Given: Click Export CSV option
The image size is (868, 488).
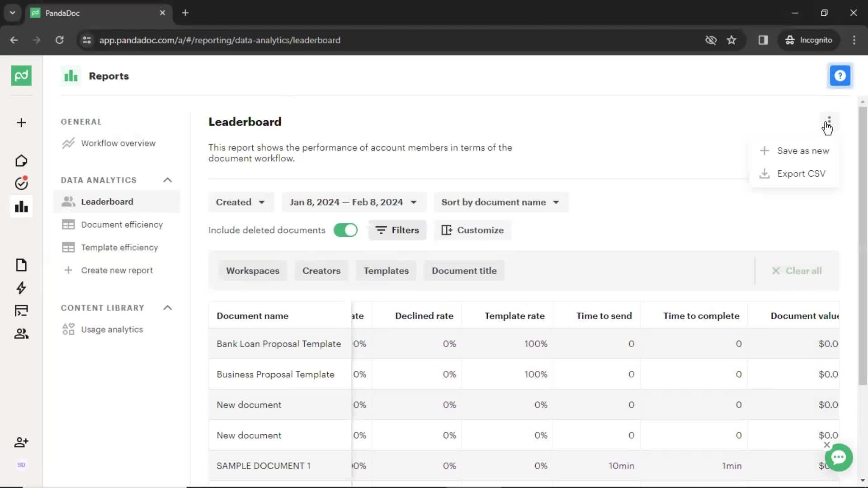Looking at the screenshot, I should pyautogui.click(x=801, y=174).
